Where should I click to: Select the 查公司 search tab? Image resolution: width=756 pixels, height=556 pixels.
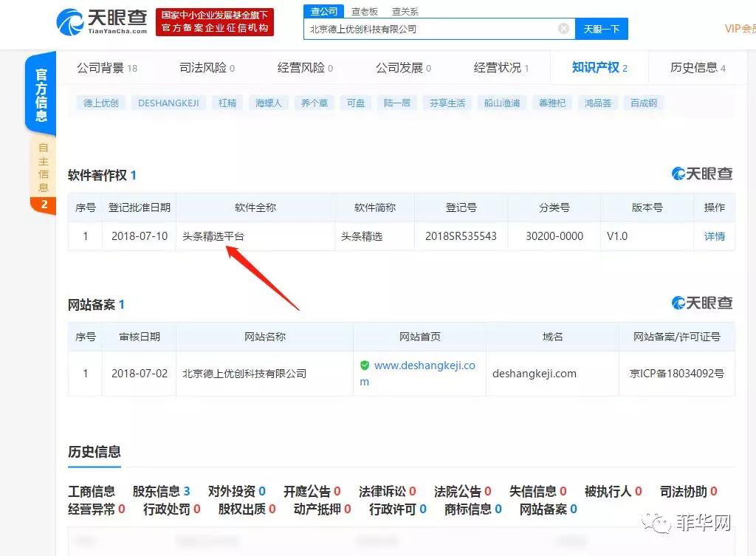(x=323, y=11)
